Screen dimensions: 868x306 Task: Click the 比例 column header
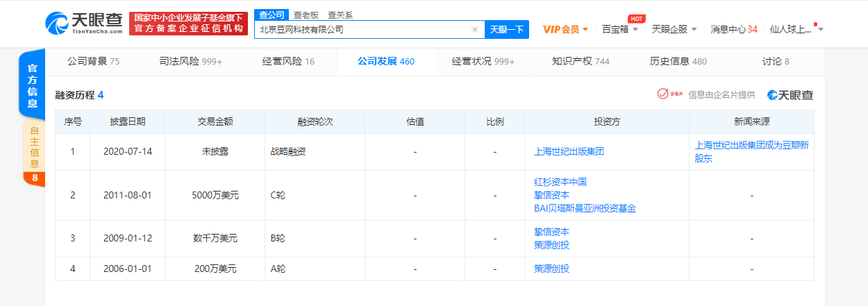pos(495,121)
